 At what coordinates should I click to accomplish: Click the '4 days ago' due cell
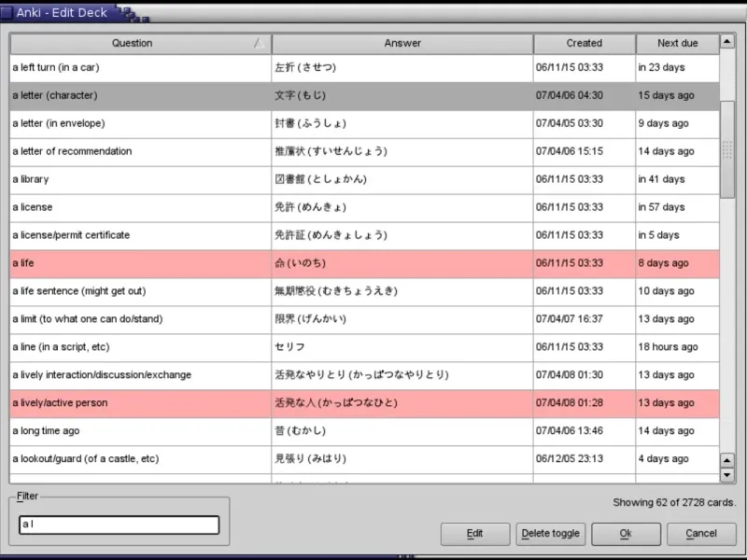tap(678, 459)
